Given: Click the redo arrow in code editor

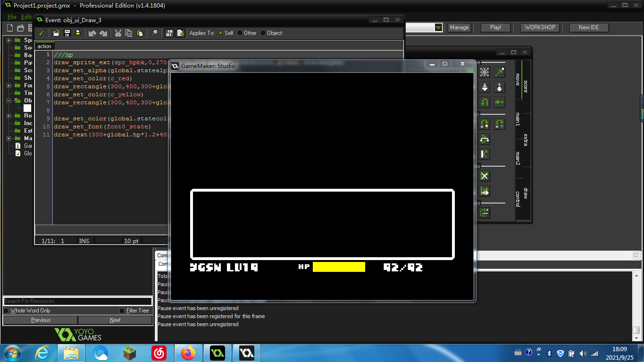Looking at the screenshot, I should [103, 33].
